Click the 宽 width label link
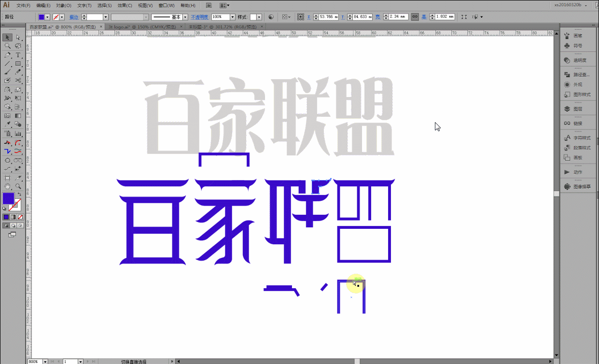The height and width of the screenshot is (364, 599). pos(379,17)
